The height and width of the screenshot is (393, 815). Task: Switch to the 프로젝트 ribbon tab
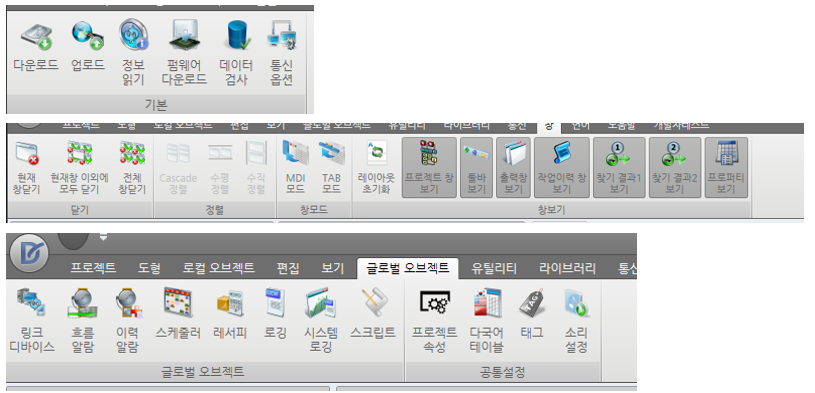(x=93, y=268)
